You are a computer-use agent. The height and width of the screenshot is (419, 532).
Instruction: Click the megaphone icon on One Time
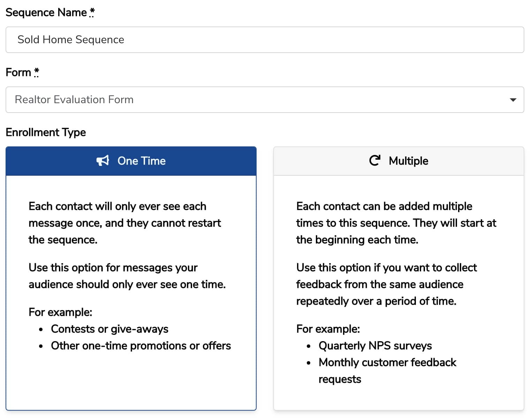tap(102, 161)
